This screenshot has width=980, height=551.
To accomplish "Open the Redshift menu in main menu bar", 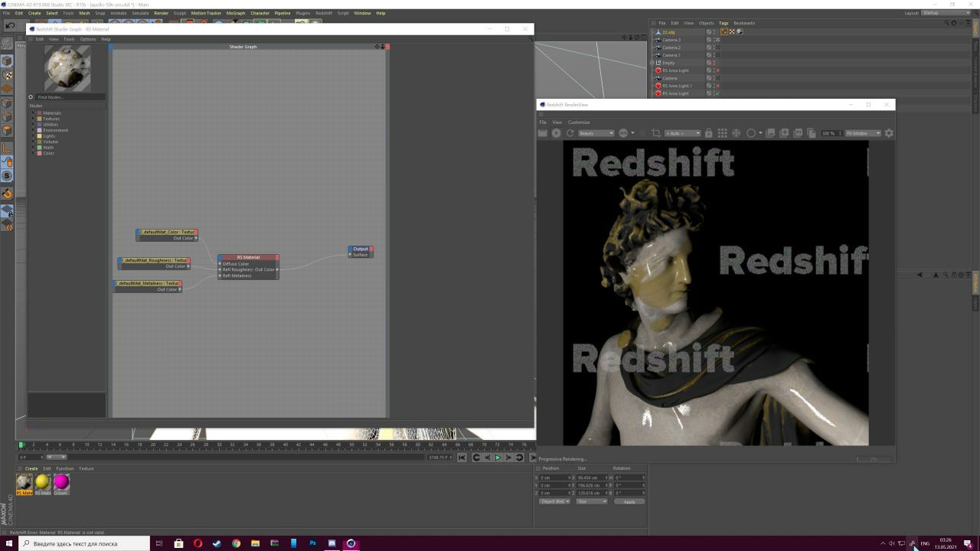I will tap(324, 13).
